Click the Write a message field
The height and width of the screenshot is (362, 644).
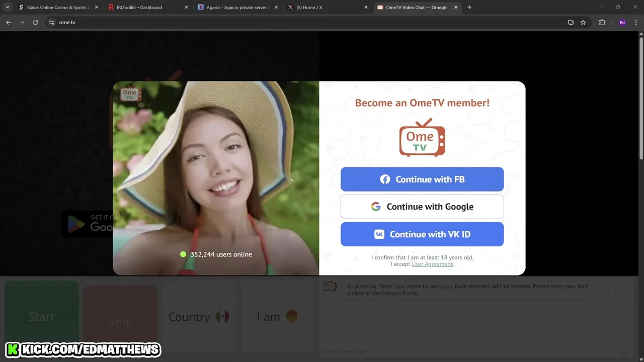click(x=470, y=351)
